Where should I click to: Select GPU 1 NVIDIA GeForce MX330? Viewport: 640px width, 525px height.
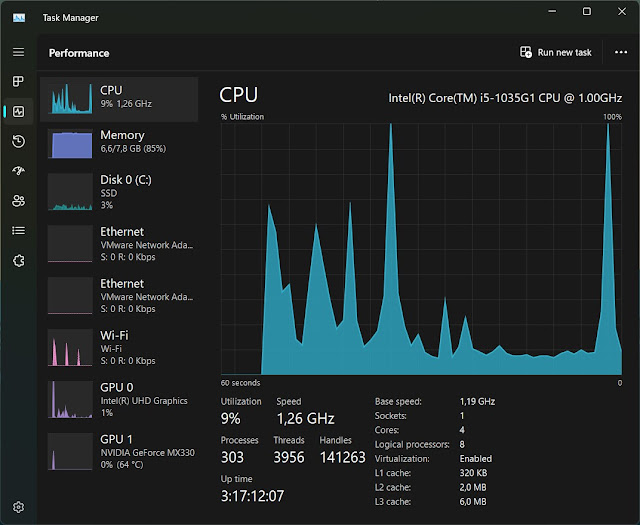(x=119, y=452)
